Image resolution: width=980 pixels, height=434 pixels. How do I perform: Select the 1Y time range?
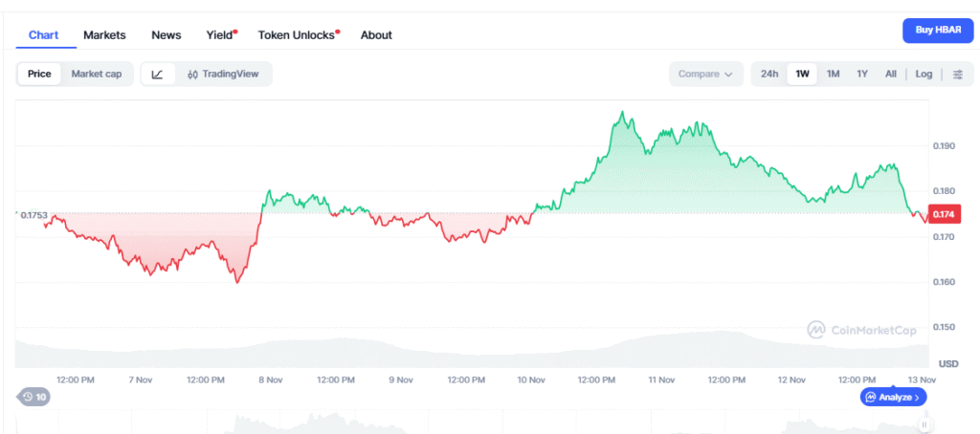(862, 75)
